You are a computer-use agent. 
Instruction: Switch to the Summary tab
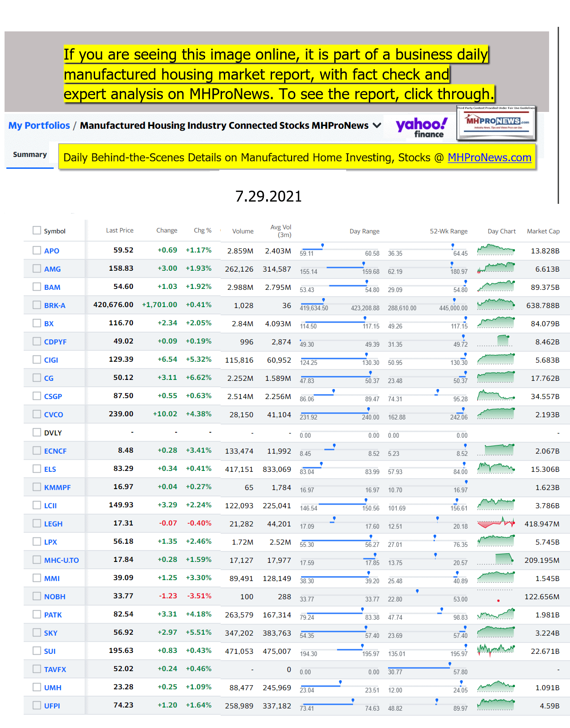coord(30,155)
